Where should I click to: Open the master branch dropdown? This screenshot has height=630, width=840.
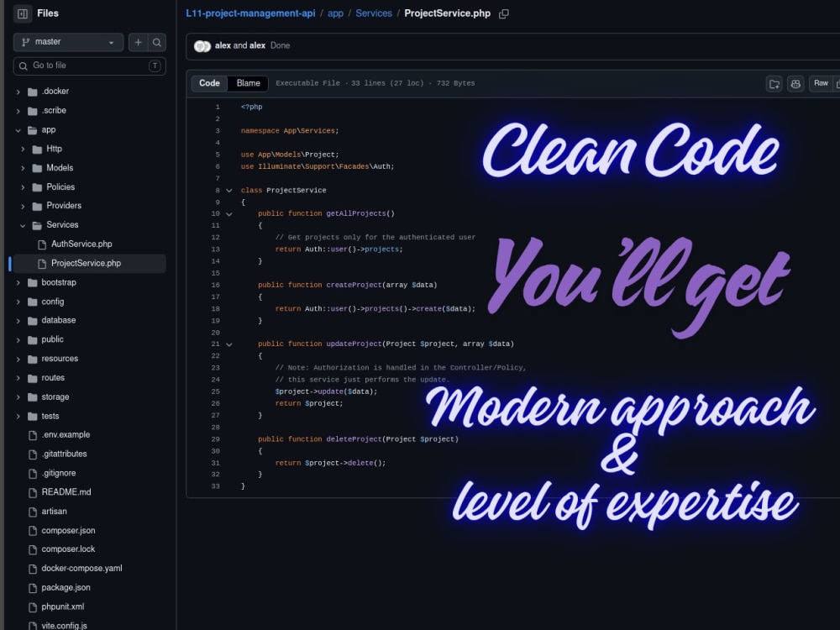pyautogui.click(x=68, y=42)
